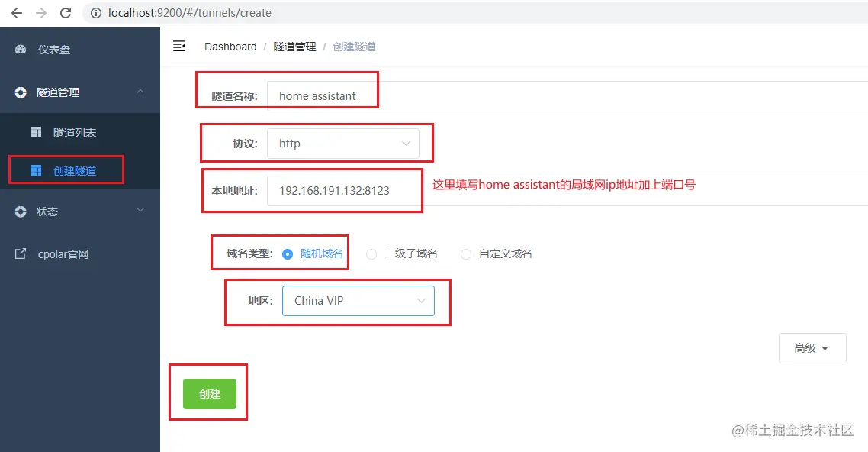Image resolution: width=868 pixels, height=452 pixels.
Task: Click the 地区 dropdown arrow
Action: point(421,301)
